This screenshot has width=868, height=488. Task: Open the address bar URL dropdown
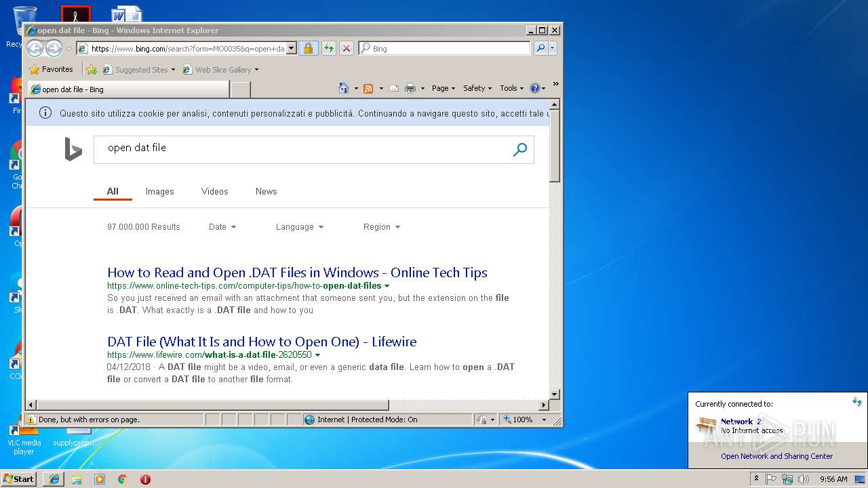[x=292, y=48]
